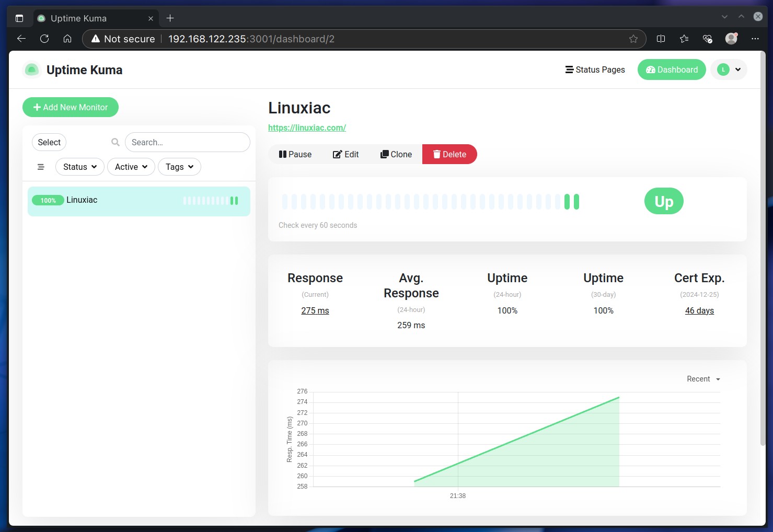
Task: Close the Uptime Kuma tab
Action: click(151, 18)
